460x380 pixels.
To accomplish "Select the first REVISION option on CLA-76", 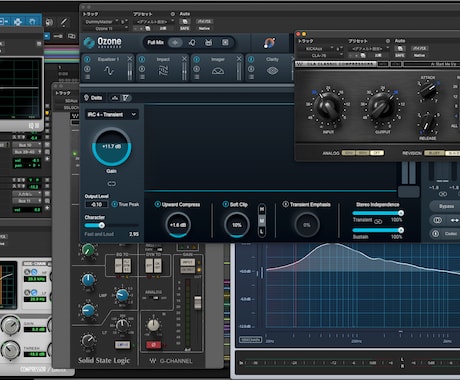I will 434,153.
